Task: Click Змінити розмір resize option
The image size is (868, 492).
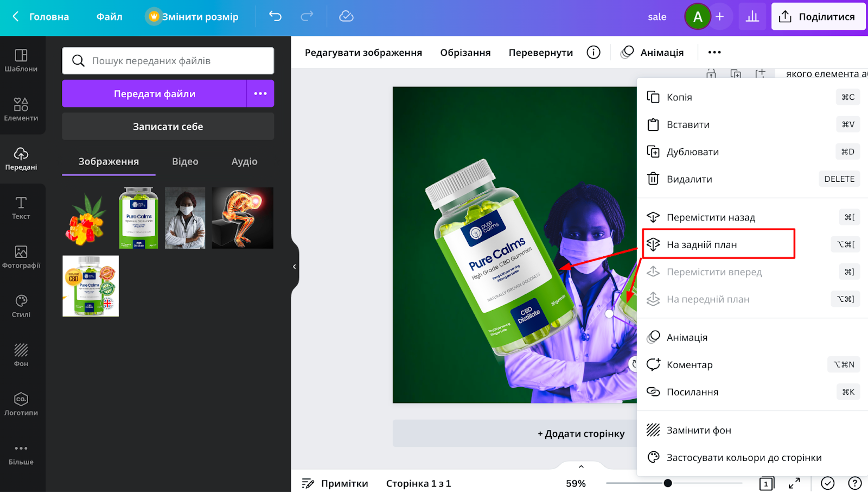Action: (192, 17)
